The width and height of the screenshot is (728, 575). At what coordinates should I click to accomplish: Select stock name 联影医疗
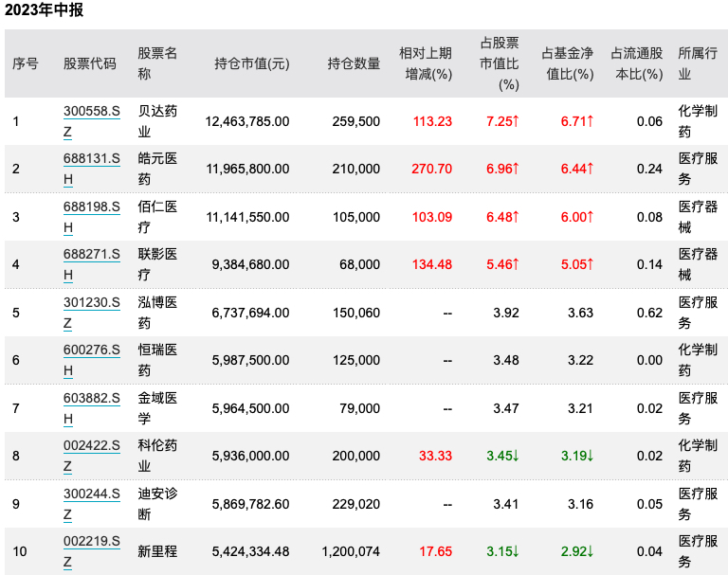pos(157,264)
